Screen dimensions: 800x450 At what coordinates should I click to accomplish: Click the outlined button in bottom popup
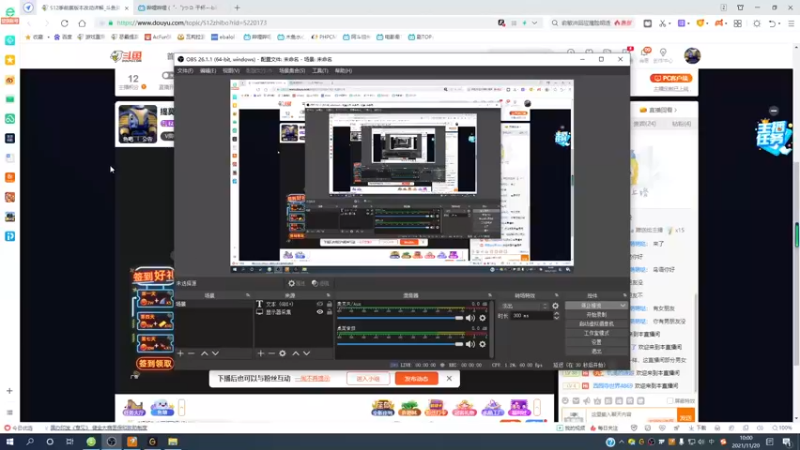[x=368, y=379]
